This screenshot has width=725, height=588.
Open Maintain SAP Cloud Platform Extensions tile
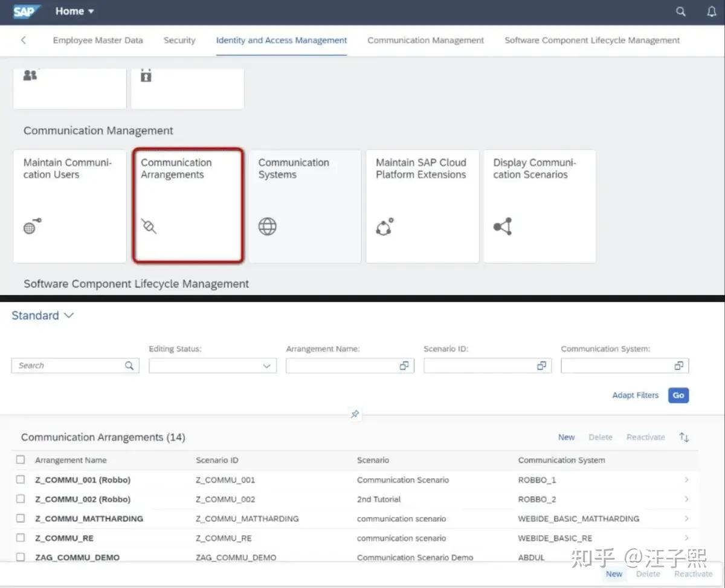click(422, 206)
